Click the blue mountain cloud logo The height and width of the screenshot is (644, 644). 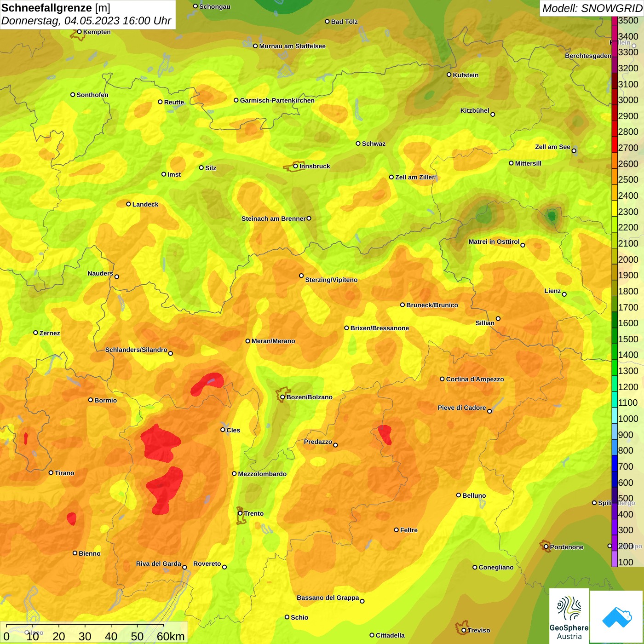click(616, 617)
